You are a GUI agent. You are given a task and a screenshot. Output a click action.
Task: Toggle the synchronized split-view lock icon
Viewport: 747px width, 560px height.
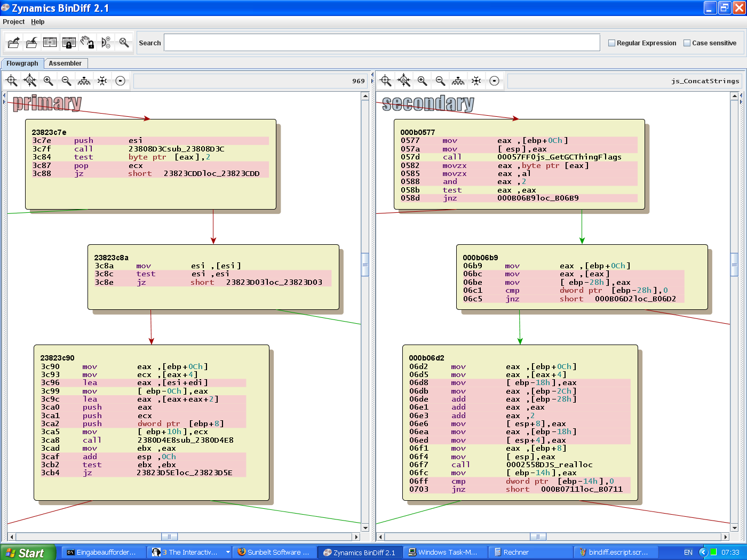pyautogui.click(x=68, y=42)
